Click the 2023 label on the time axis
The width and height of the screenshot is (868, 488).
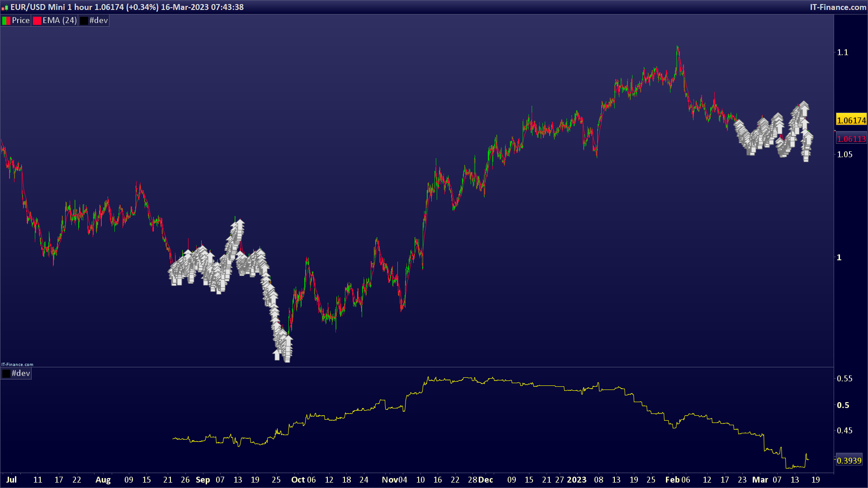point(576,480)
